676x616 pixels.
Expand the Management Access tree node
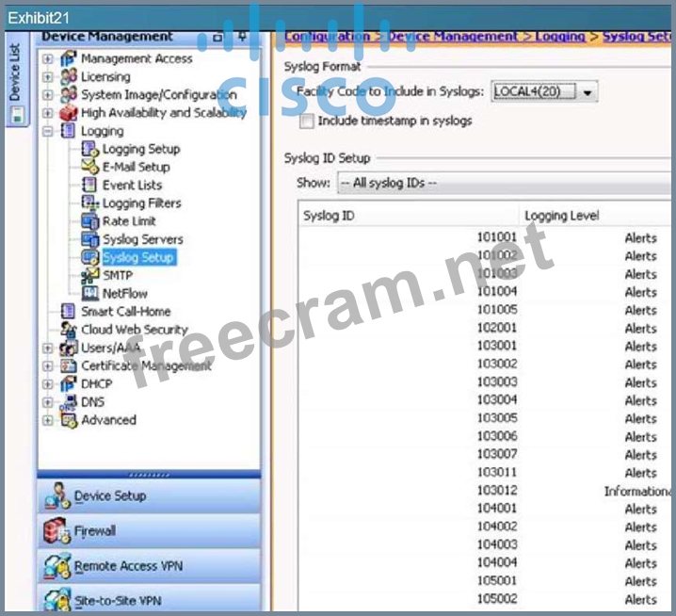[x=48, y=58]
